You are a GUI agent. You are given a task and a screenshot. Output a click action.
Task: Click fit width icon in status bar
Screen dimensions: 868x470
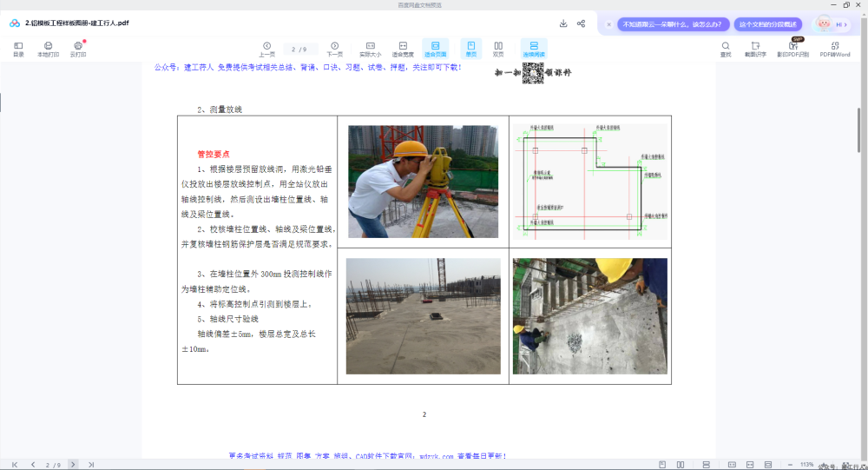(750, 465)
